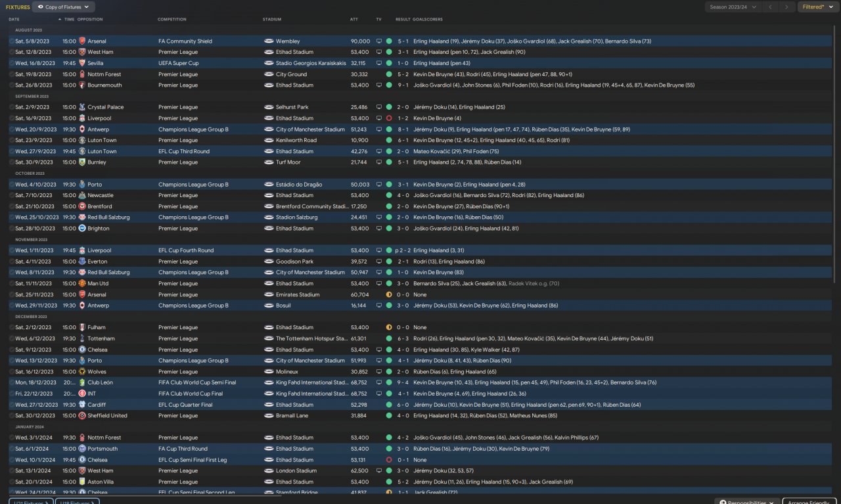Click the 90,000 attendance figure
Viewport: 841px width, 504px height.
click(x=360, y=41)
